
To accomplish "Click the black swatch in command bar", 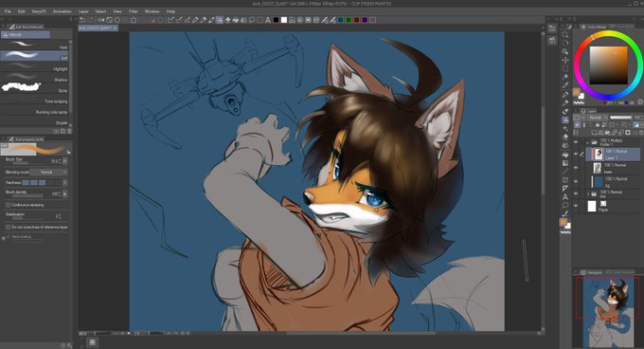I will [x=276, y=20].
